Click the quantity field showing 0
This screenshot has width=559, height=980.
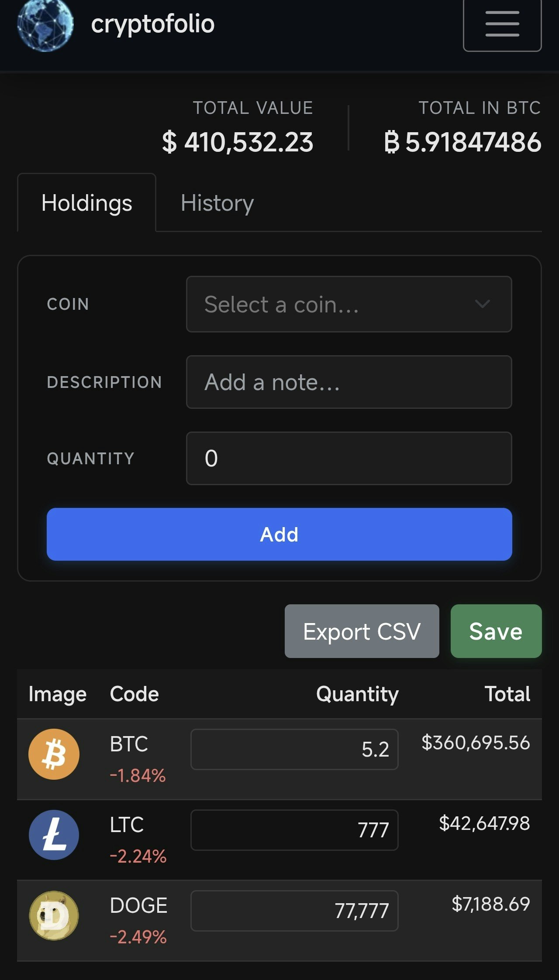click(x=349, y=458)
